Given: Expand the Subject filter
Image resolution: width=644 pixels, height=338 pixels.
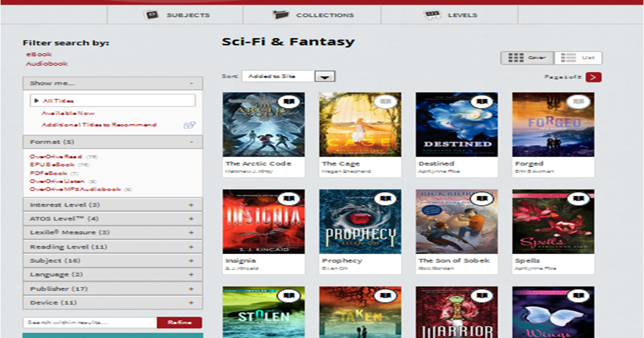Looking at the screenshot, I should [x=113, y=261].
